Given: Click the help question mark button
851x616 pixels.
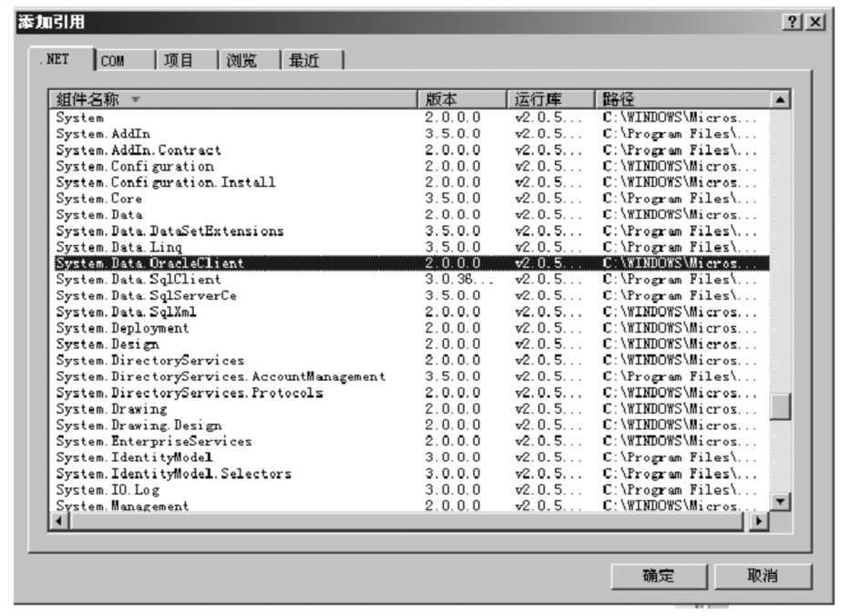Looking at the screenshot, I should pyautogui.click(x=792, y=22).
